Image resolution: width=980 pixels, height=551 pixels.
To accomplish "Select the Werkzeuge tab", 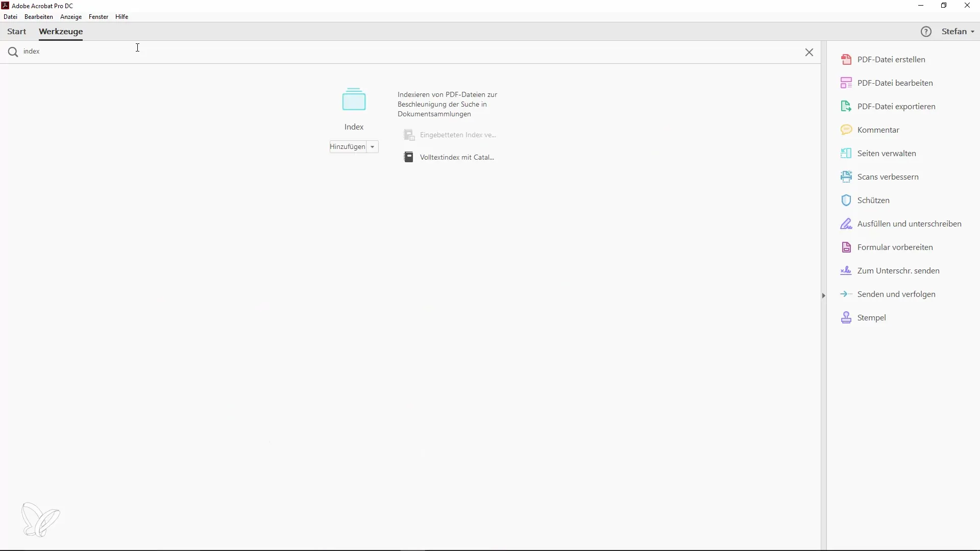I will pyautogui.click(x=60, y=31).
